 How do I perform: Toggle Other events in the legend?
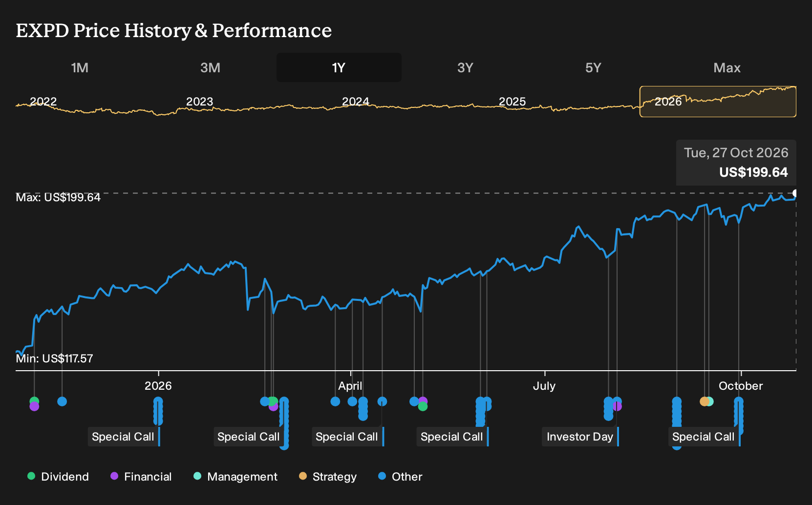click(400, 477)
